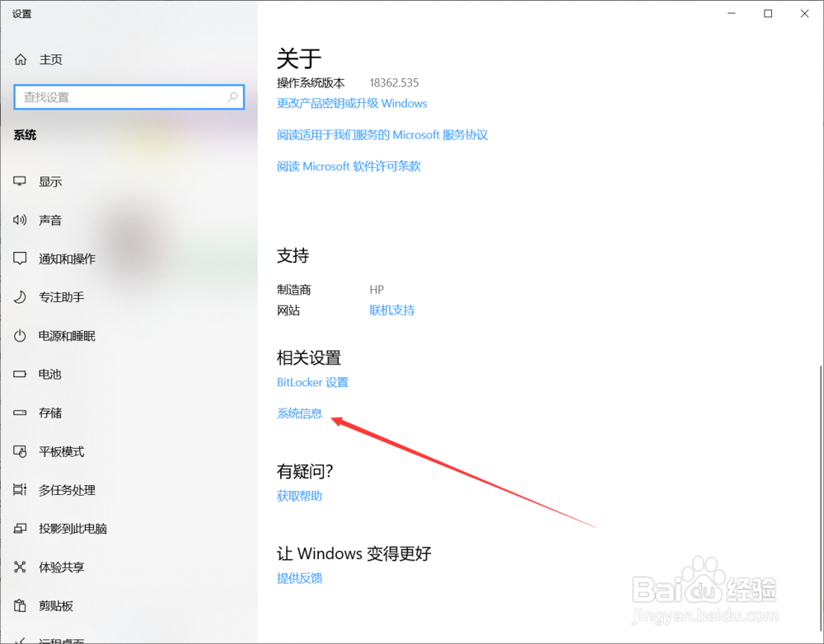The image size is (824, 644).
Task: Open BitLocker 设置 link
Action: pos(312,382)
